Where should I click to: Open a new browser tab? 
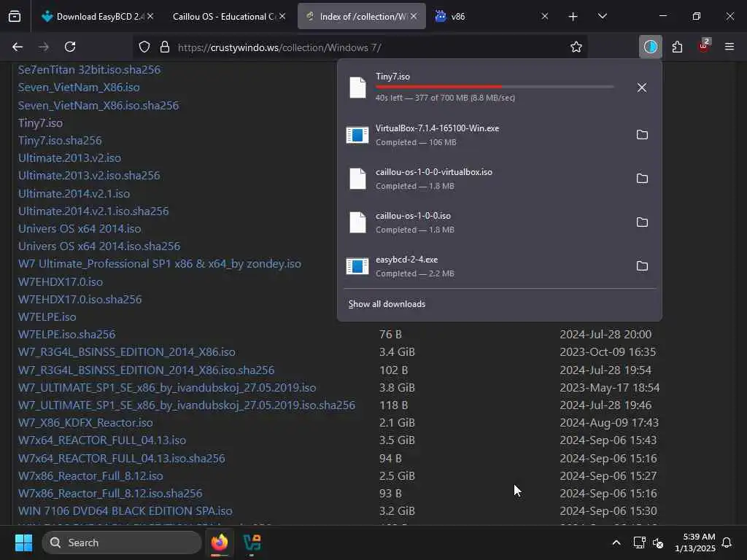573,17
